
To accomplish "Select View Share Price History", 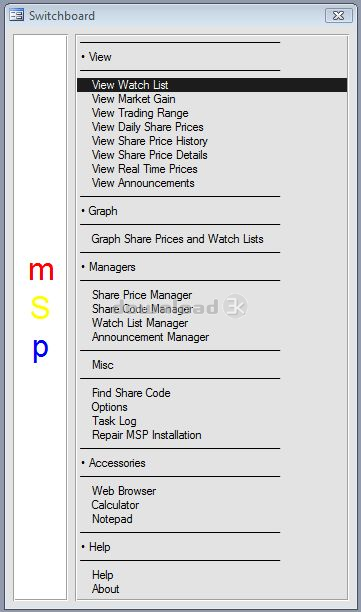I will (x=149, y=141).
